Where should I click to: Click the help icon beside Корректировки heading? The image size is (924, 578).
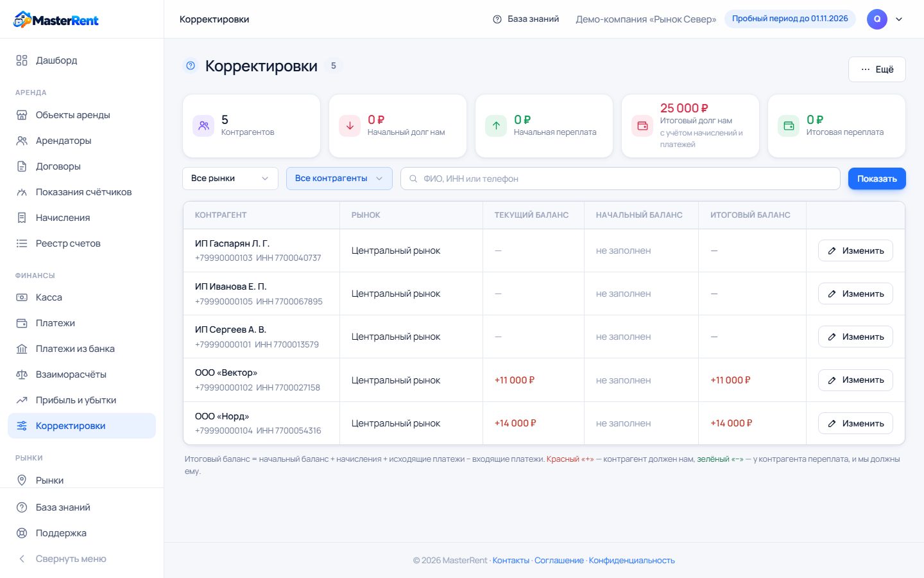click(x=191, y=66)
